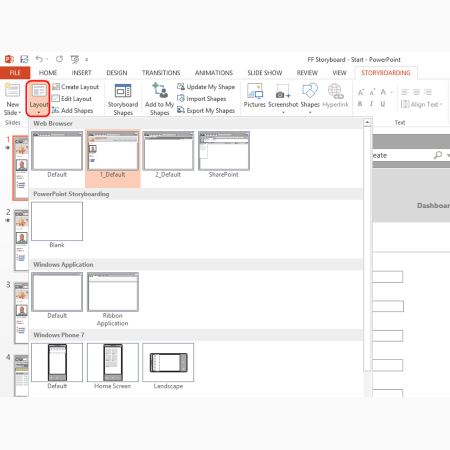The image size is (450, 450).
Task: Align text left
Action: click(x=405, y=92)
